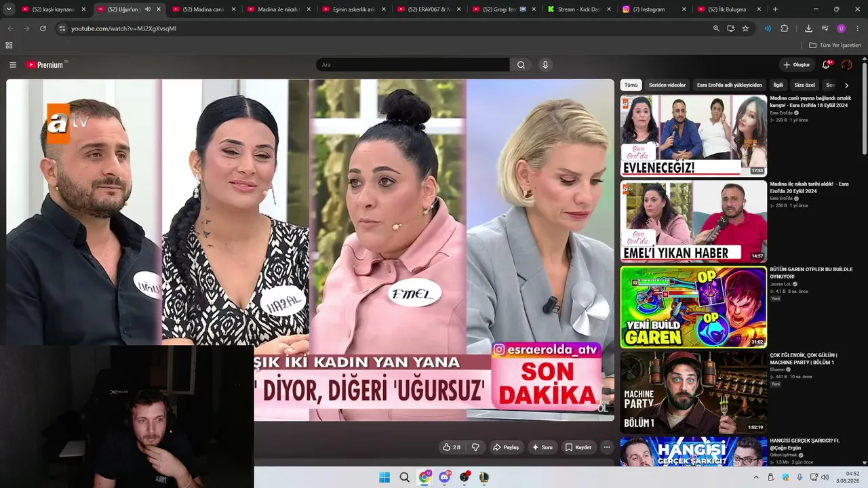The image size is (868, 488).
Task: Switch to the 'kaşlı kaynana' browser tab
Action: pos(54,9)
